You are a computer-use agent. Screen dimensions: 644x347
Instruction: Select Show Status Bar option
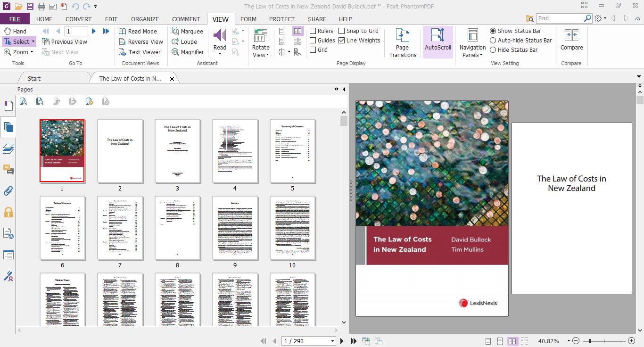point(515,31)
